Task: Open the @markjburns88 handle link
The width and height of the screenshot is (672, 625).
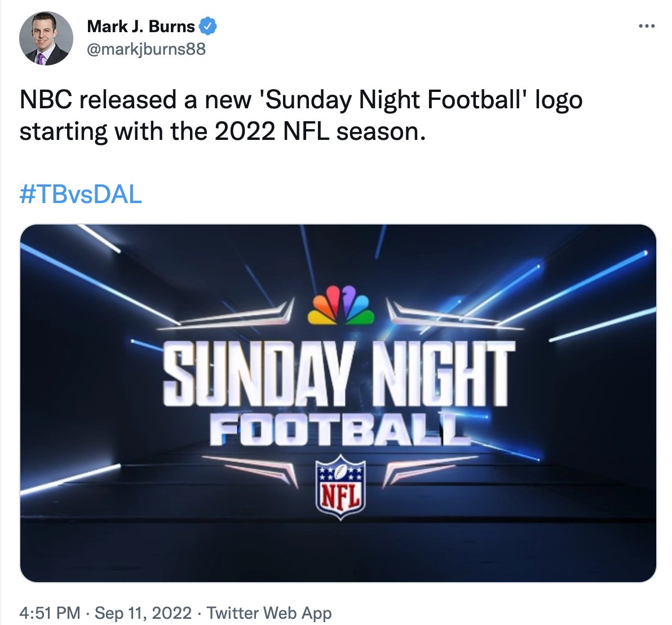Action: [x=147, y=49]
